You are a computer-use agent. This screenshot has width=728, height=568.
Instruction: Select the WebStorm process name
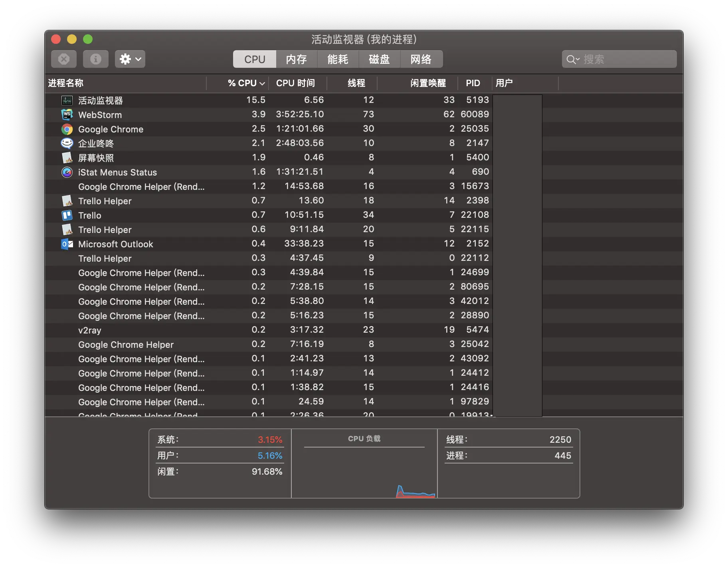click(x=100, y=115)
